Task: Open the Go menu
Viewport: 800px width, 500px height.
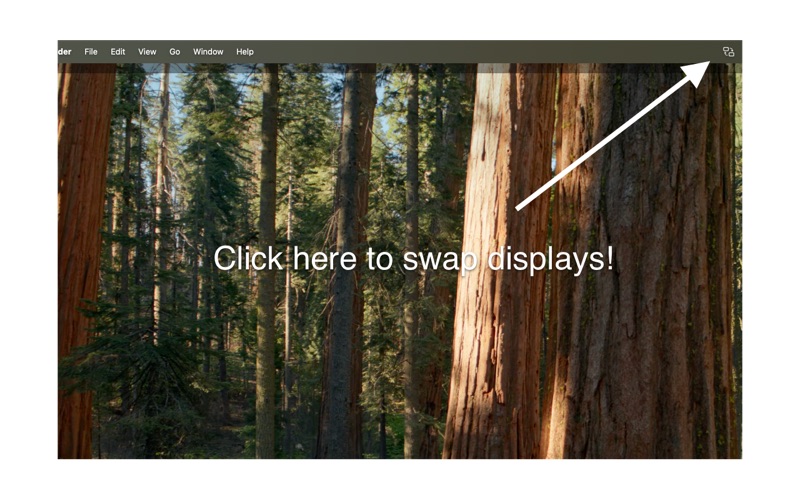Action: (x=174, y=52)
